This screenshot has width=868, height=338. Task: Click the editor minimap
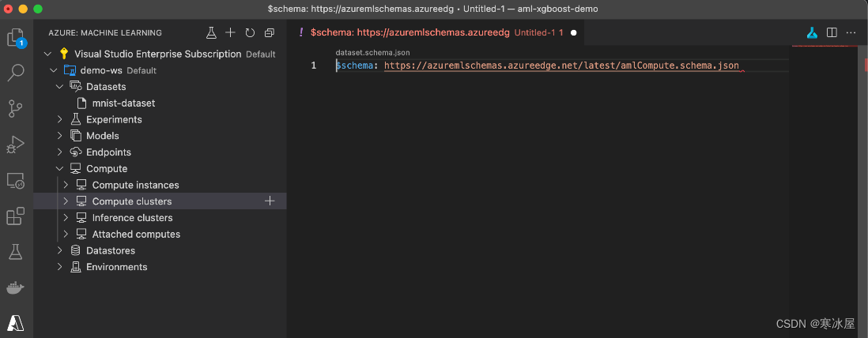[825, 191]
